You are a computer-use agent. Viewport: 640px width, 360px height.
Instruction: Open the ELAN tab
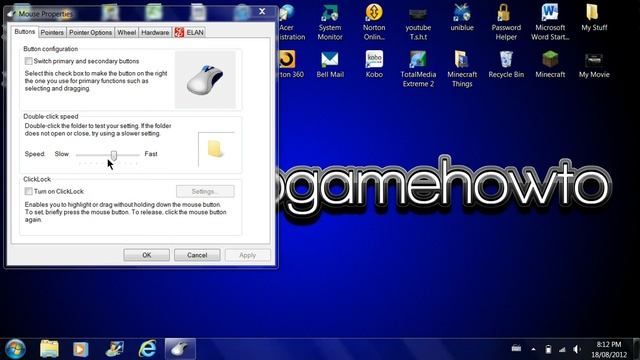(x=189, y=32)
